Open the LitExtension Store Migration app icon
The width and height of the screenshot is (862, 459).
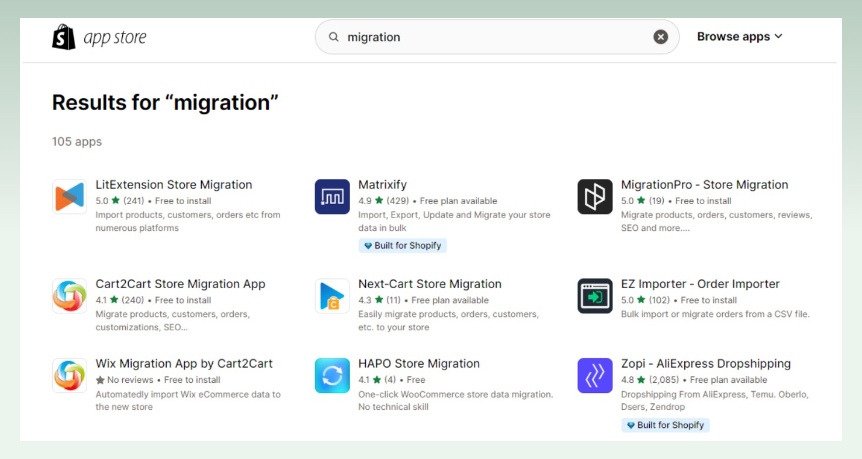pyautogui.click(x=69, y=196)
